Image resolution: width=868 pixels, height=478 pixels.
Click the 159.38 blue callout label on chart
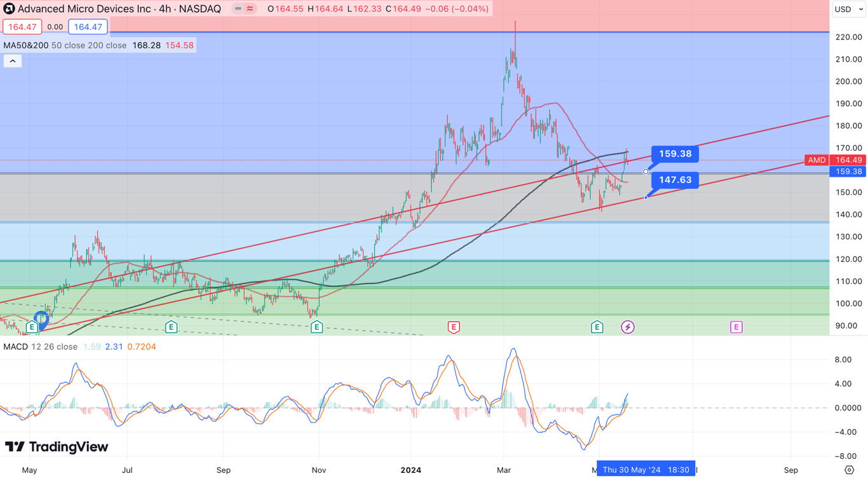pos(675,154)
